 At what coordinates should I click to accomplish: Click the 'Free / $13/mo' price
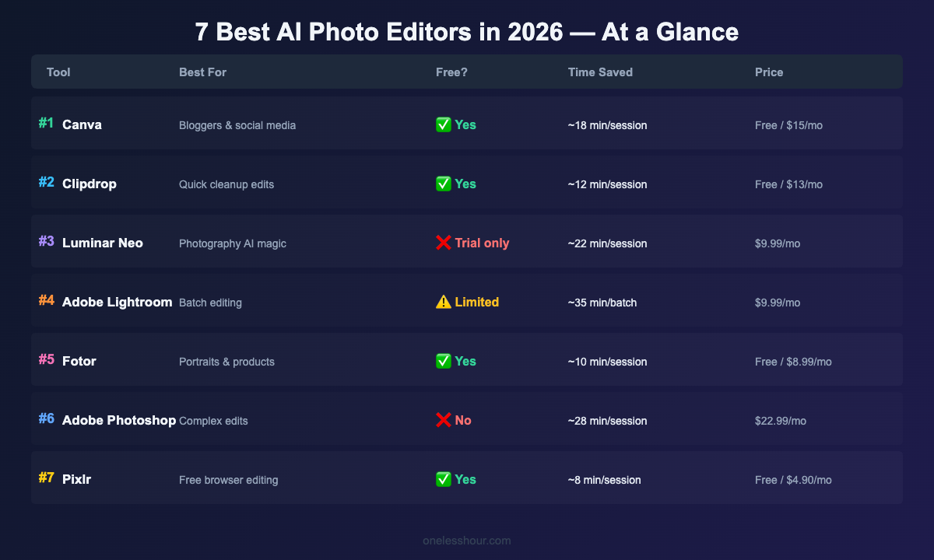[x=788, y=184]
